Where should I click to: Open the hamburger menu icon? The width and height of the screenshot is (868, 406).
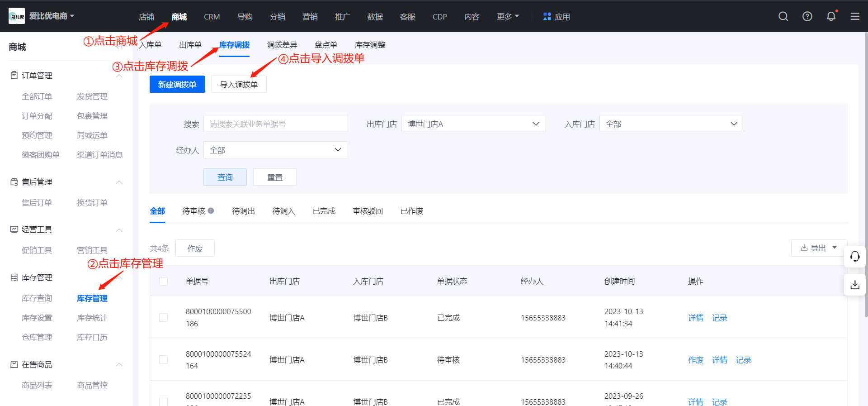855,16
